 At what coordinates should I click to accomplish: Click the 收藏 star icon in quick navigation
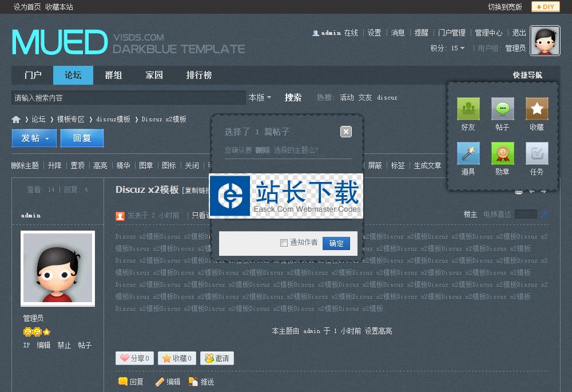[x=537, y=109]
